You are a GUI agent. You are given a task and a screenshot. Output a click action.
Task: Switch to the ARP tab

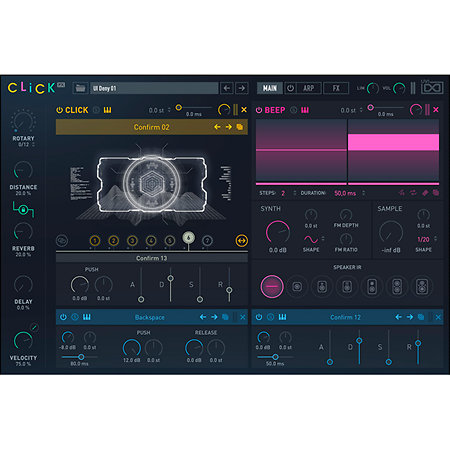point(308,88)
